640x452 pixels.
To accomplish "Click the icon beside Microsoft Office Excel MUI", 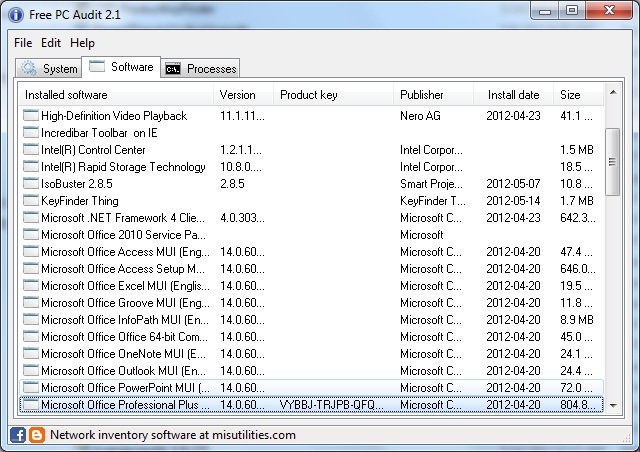I will [31, 286].
